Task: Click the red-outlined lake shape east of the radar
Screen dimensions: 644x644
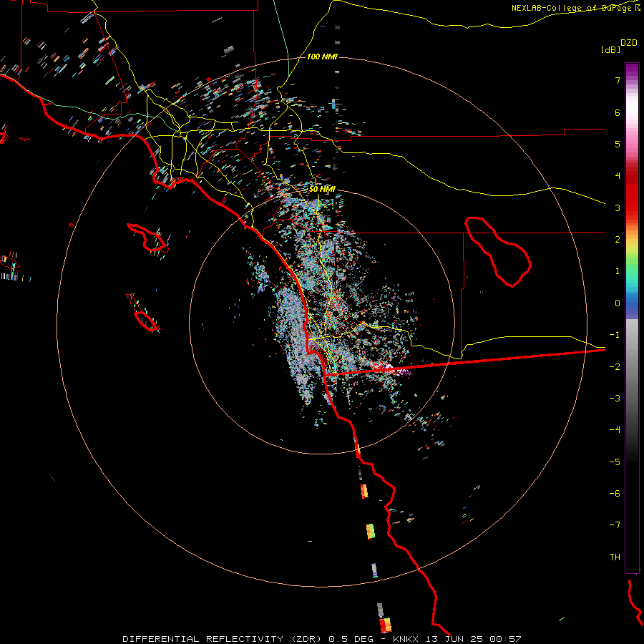Action: (498, 251)
